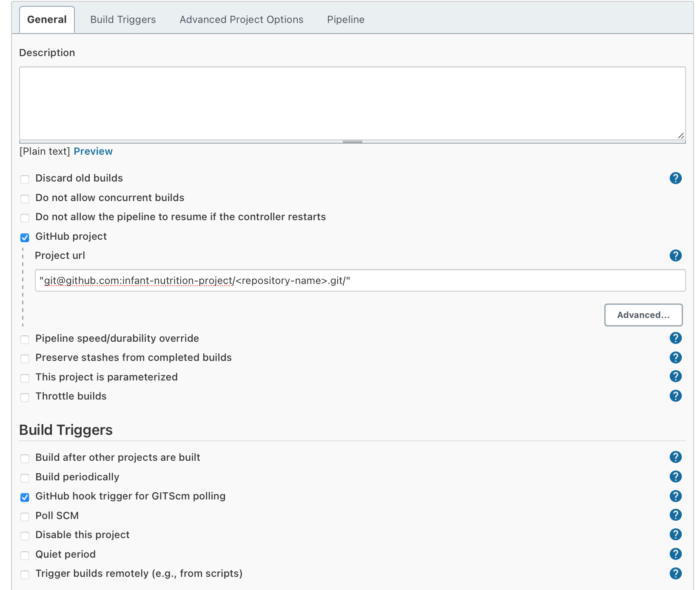The height and width of the screenshot is (590, 700).
Task: Show help for Quiet period
Action: [x=675, y=554]
